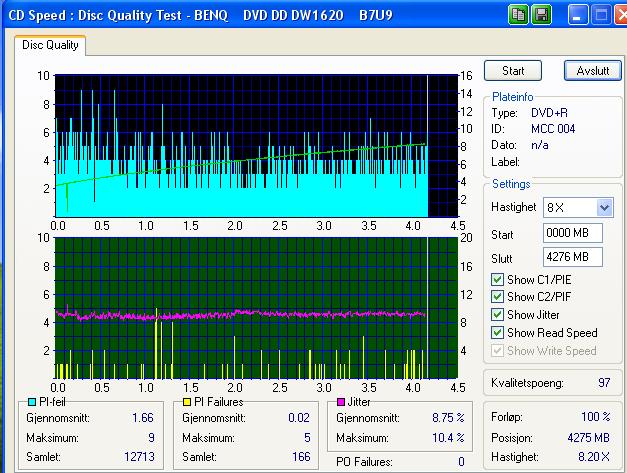Start the disc quality scan
This screenshot has width=627, height=473.
513,71
